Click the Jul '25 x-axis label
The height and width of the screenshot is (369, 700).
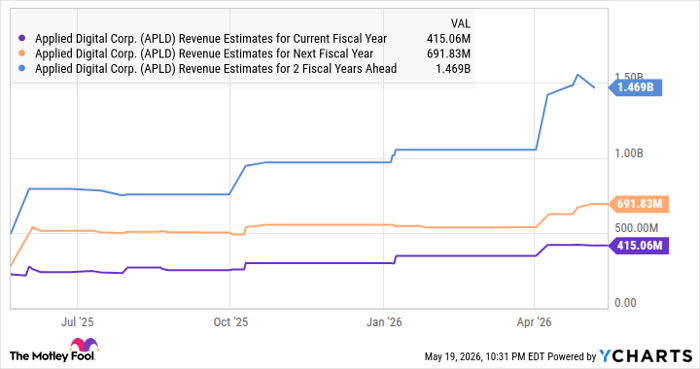[x=77, y=322]
